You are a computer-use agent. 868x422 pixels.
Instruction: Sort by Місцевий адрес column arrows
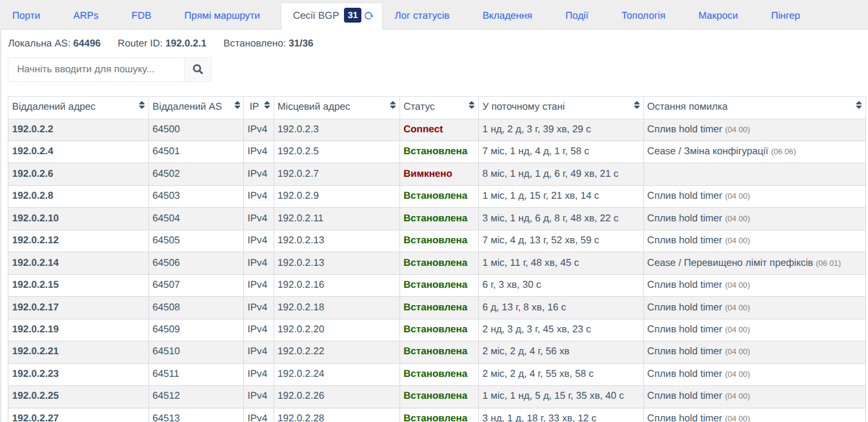click(393, 106)
